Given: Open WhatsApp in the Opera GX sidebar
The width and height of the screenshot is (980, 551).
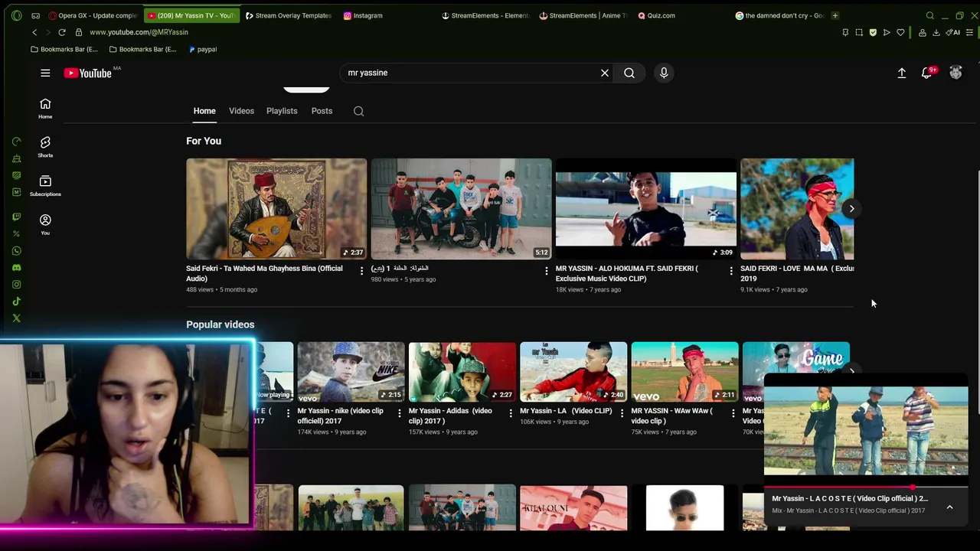Looking at the screenshot, I should [x=16, y=251].
